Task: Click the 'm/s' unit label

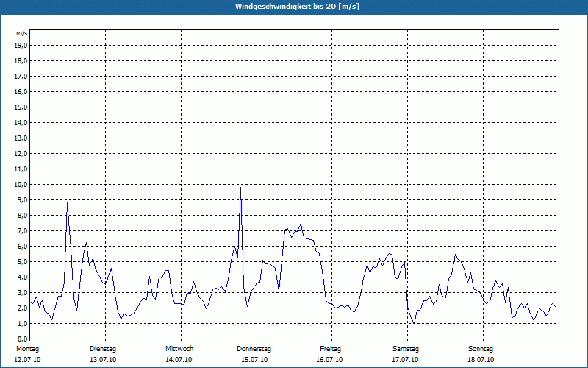Action: [x=22, y=33]
